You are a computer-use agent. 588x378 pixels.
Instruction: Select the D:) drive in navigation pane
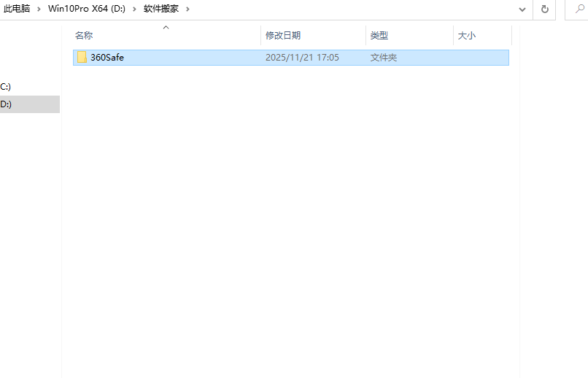click(x=30, y=104)
